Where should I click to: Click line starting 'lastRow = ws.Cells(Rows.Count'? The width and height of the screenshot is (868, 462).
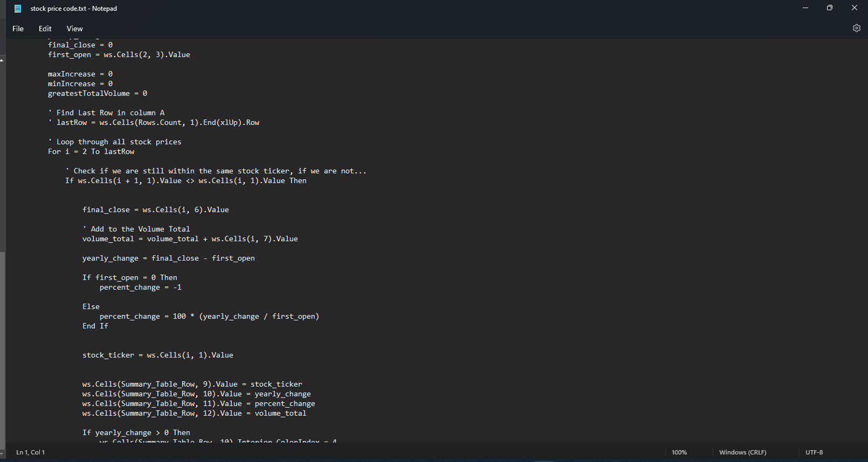[x=154, y=122]
